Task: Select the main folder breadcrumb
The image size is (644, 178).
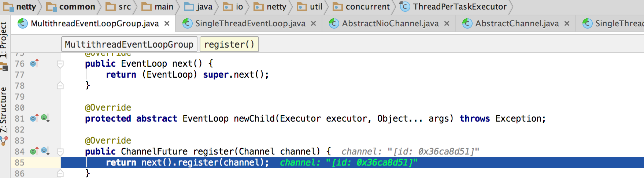Action: (x=158, y=7)
